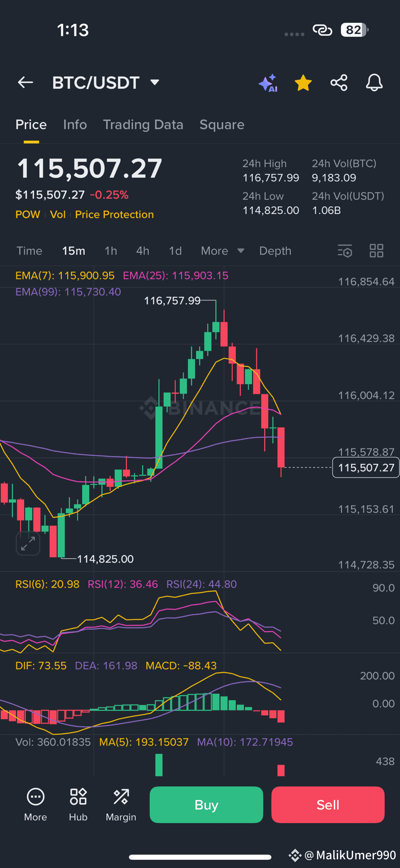400x868 pixels.
Task: Switch to the Info tab
Action: (75, 125)
